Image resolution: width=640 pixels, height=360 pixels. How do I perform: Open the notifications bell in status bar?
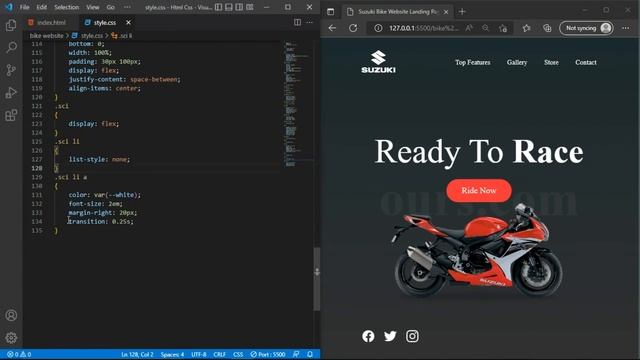(310, 354)
